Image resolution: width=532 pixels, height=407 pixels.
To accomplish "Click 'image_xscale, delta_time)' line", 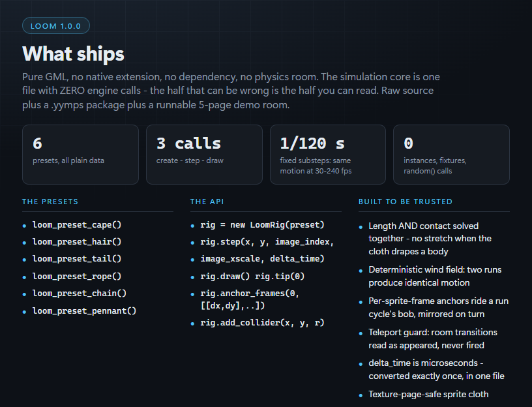I will coord(262,259).
